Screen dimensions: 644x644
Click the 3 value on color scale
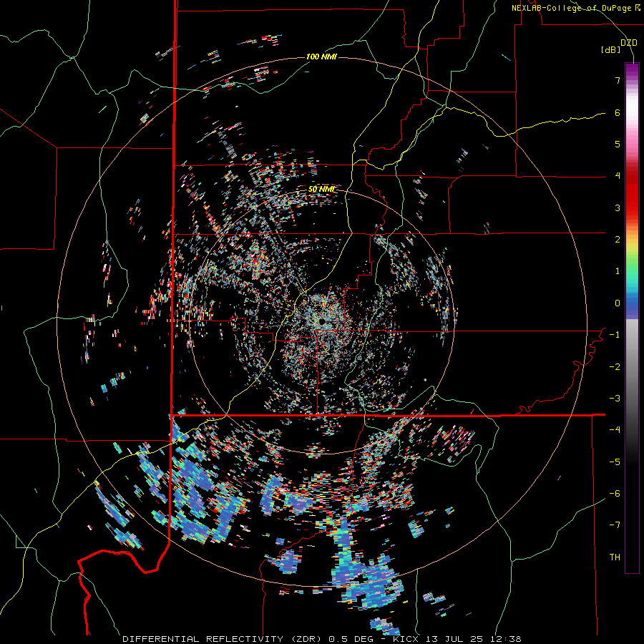(618, 208)
